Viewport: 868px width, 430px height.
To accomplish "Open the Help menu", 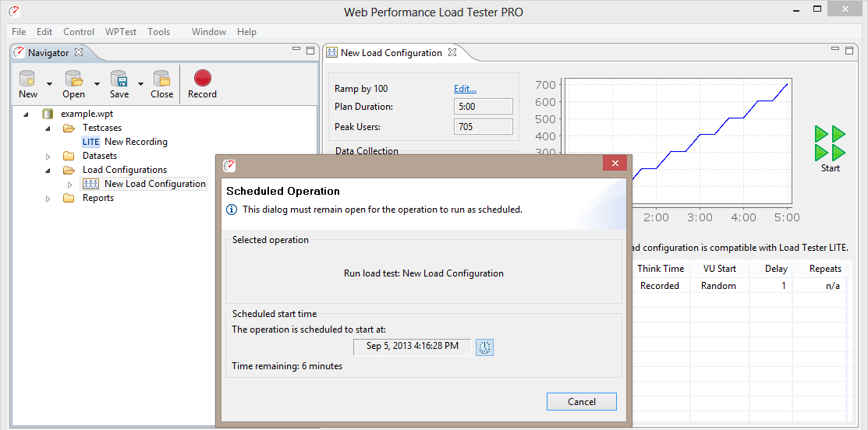I will 246,31.
